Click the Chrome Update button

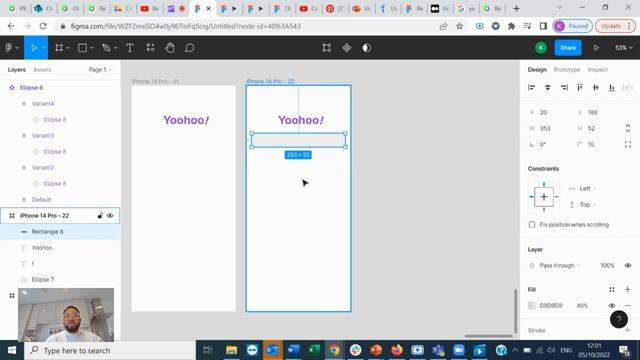coord(615,26)
